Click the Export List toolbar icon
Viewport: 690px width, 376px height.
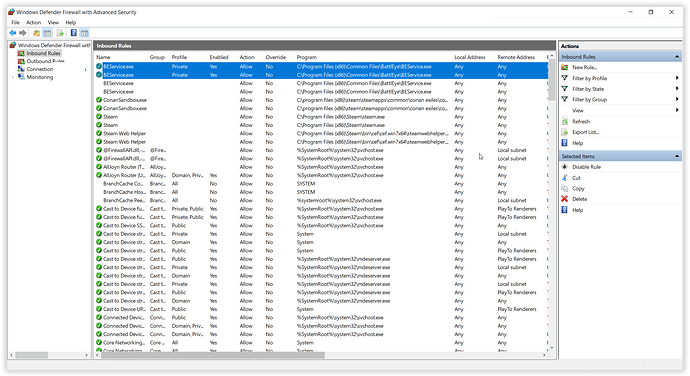click(x=60, y=33)
